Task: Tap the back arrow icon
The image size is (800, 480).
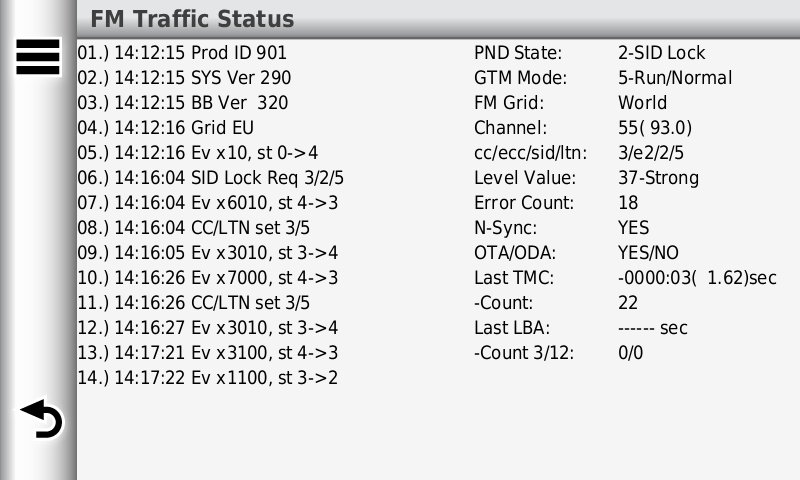Action: [41, 419]
